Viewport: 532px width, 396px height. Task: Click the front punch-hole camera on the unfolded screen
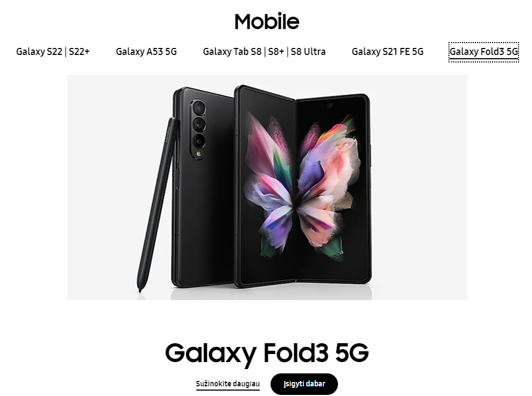[x=330, y=106]
